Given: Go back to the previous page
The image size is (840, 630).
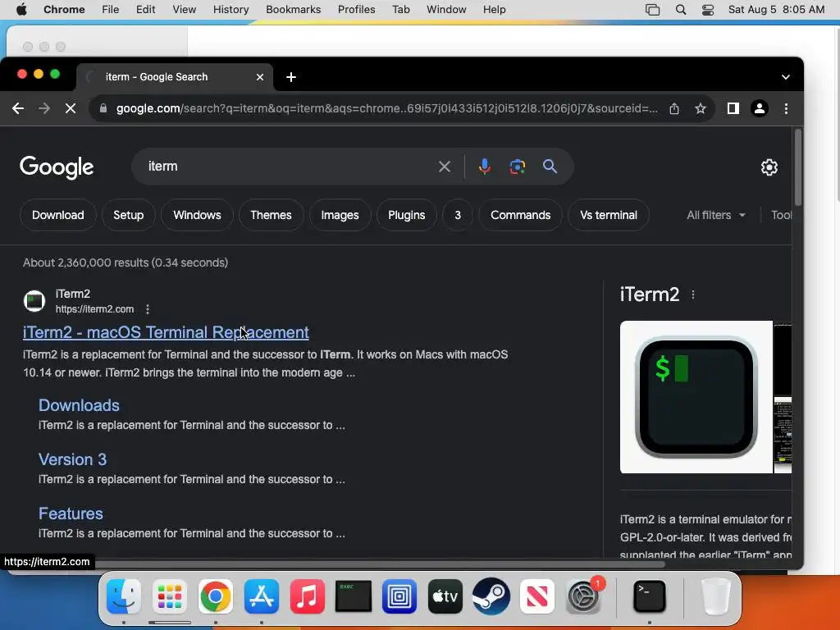Looking at the screenshot, I should [18, 109].
